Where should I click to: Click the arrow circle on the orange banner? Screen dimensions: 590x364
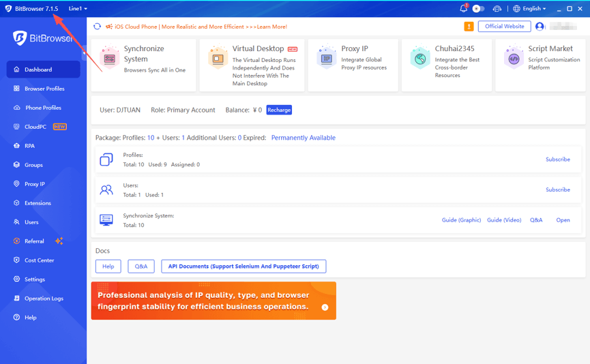click(x=325, y=307)
